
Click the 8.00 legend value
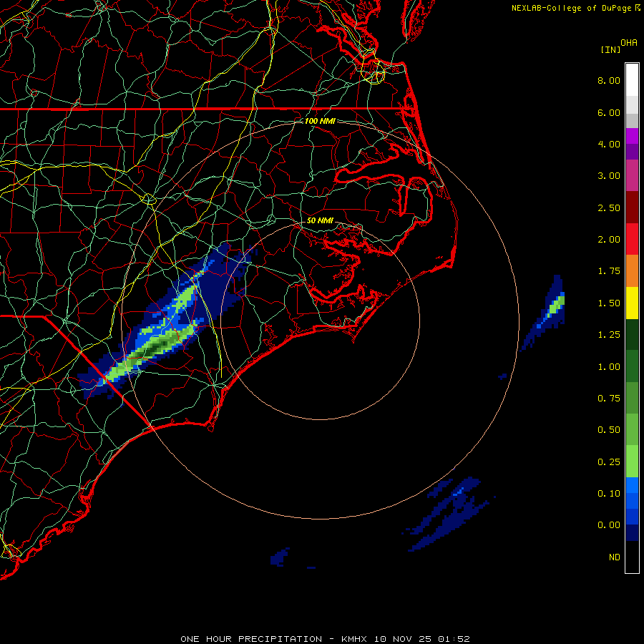tap(609, 80)
